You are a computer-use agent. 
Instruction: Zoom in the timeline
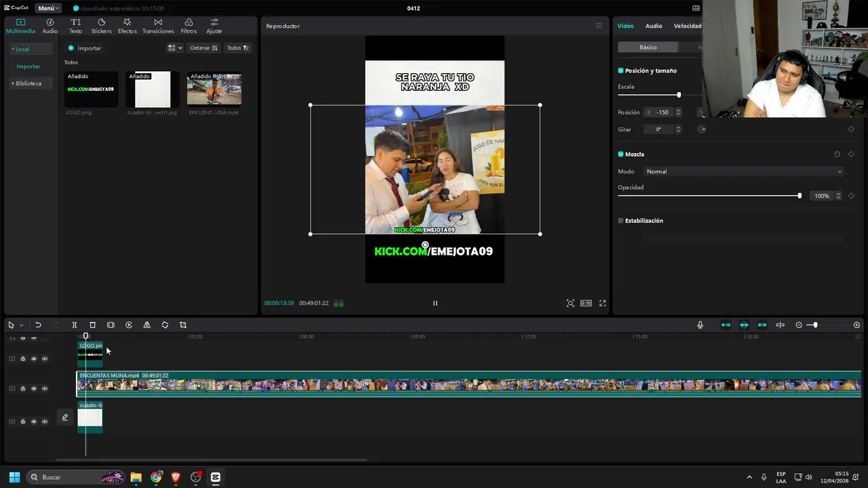pyautogui.click(x=856, y=325)
